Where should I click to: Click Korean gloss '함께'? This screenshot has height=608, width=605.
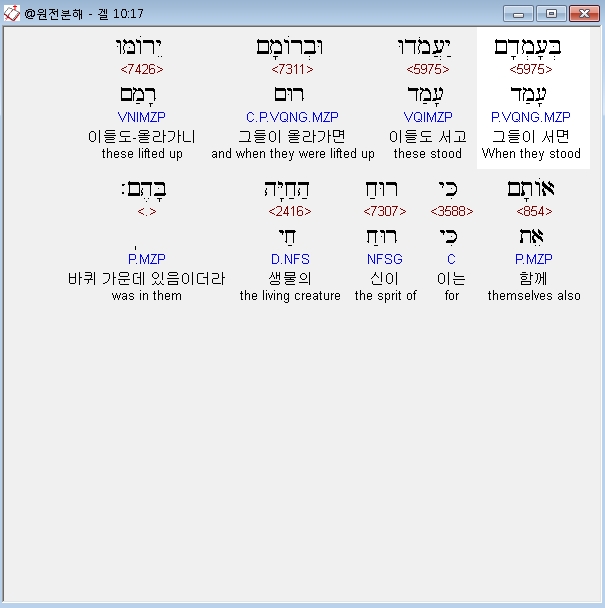pyautogui.click(x=533, y=278)
